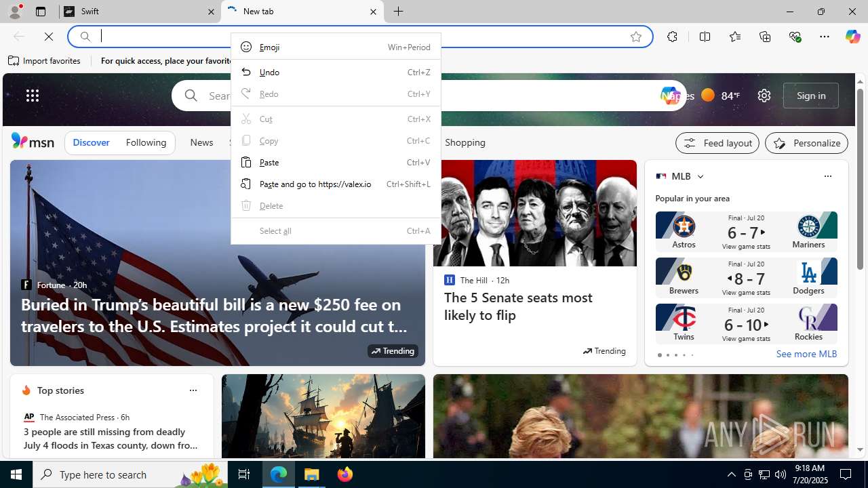Open Edge from the taskbar
Viewport: 868px width, 488px height.
coord(279,474)
